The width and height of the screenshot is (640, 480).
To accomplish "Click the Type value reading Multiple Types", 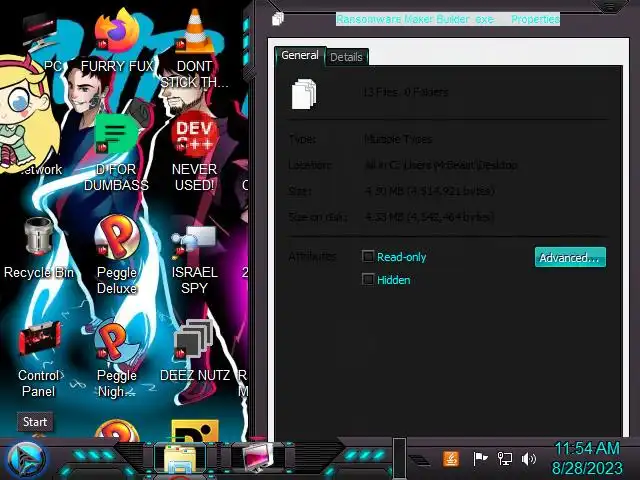I will coord(398,139).
